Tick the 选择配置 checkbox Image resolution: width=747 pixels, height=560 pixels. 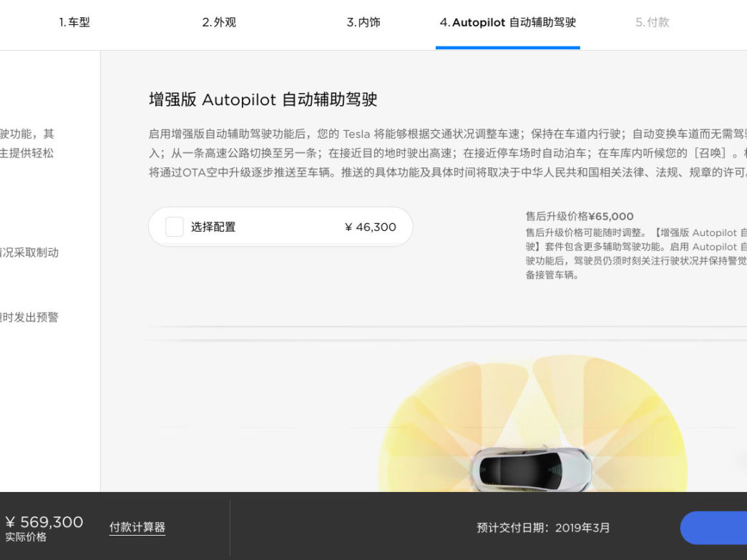[x=175, y=227]
